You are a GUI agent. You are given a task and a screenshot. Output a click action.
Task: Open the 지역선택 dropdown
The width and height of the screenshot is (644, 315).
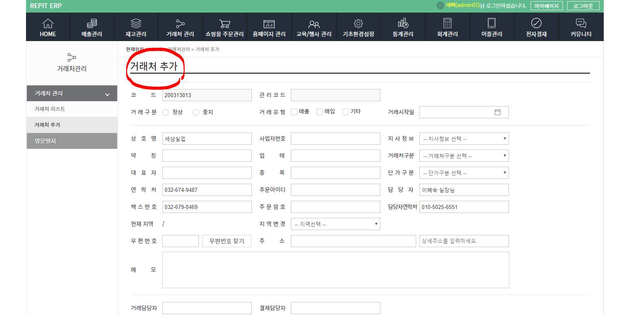336,224
